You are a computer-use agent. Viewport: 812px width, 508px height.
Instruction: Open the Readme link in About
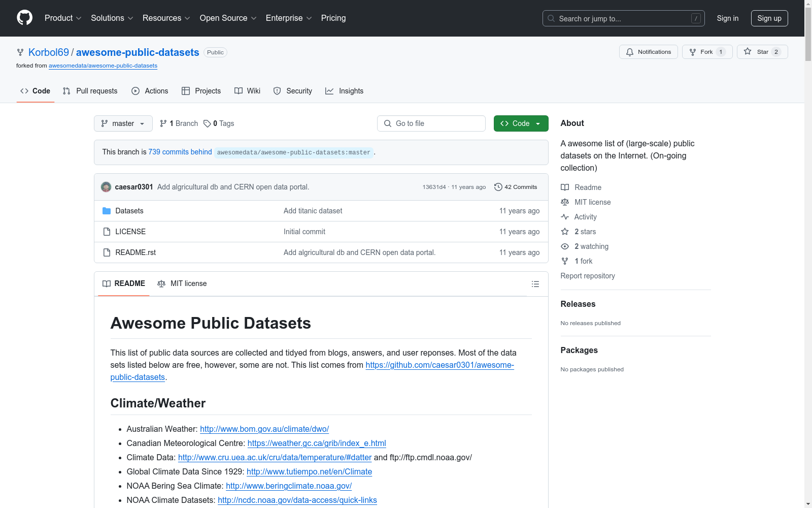[581, 187]
